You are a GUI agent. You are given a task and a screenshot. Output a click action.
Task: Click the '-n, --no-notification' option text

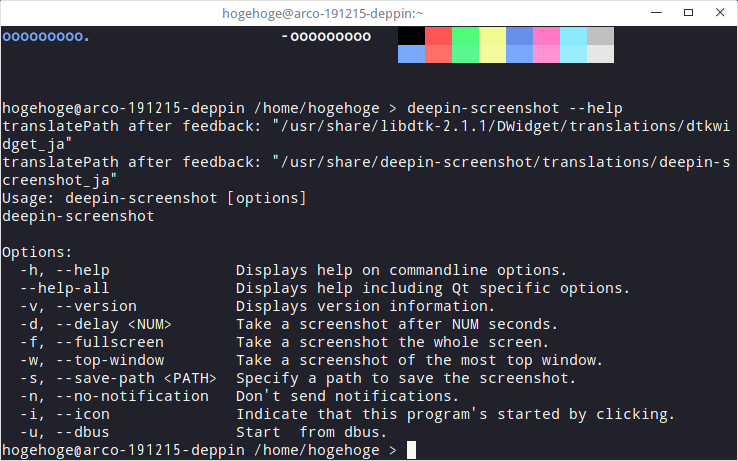114,396
